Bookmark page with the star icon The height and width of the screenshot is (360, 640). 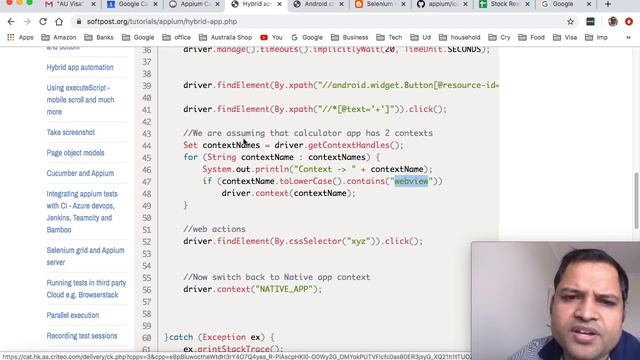(x=570, y=22)
